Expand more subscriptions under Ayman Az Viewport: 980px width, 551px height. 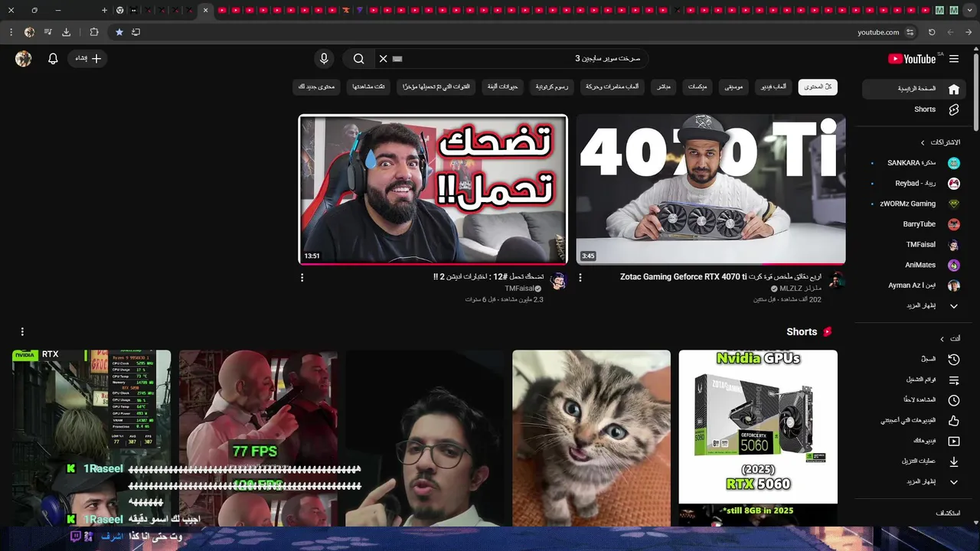pos(913,306)
